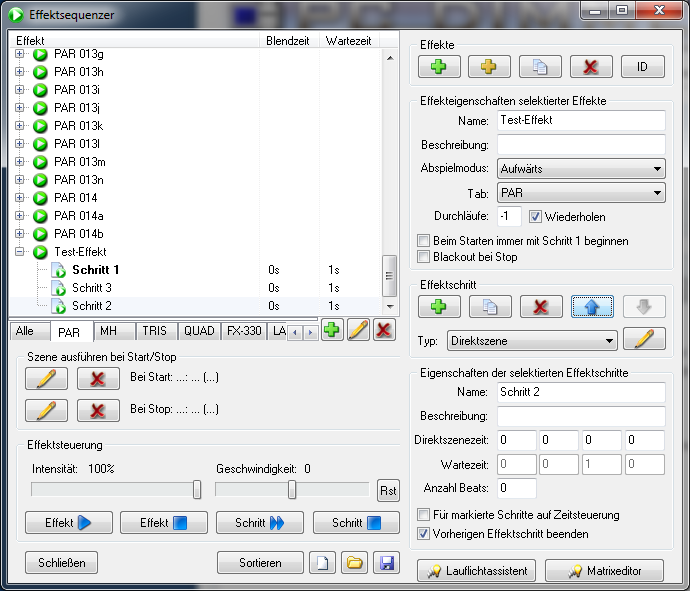Enable Blackout bei Stop checkbox
The height and width of the screenshot is (591, 690).
pyautogui.click(x=423, y=257)
